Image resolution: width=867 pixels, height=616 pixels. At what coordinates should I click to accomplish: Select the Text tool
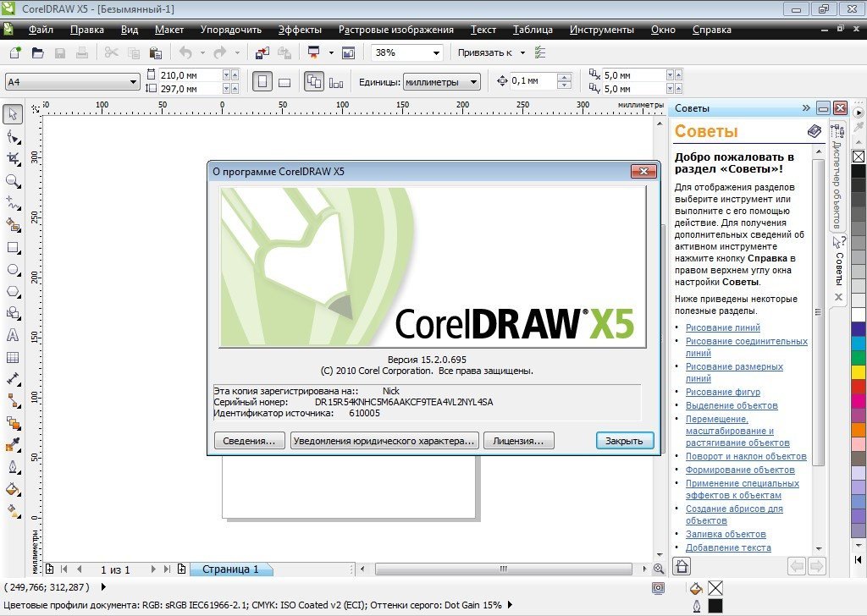tap(13, 335)
